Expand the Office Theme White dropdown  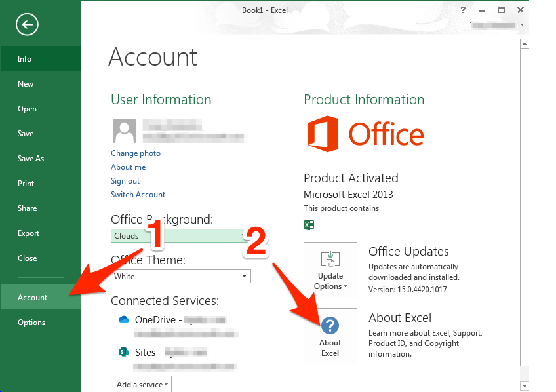[180, 276]
